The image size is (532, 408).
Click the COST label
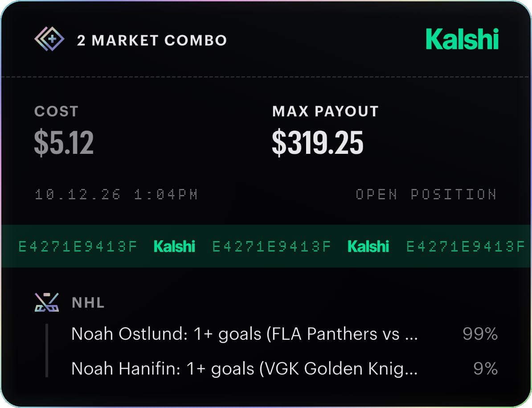click(56, 111)
